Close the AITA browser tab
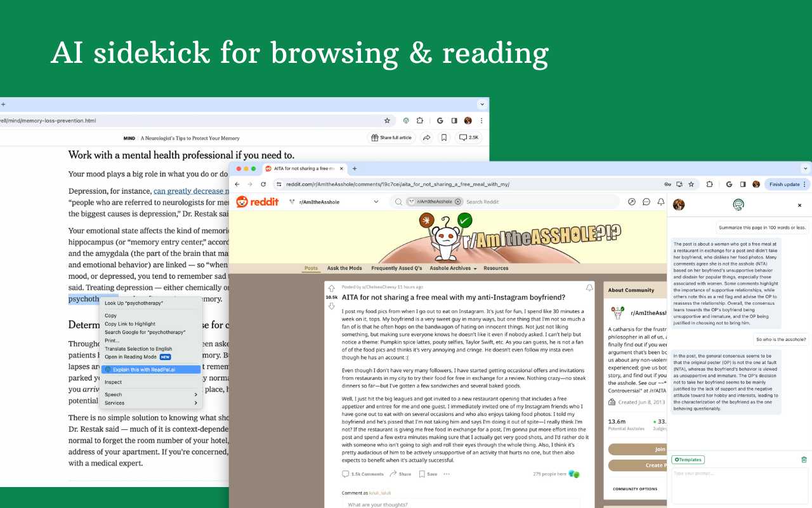 point(342,168)
